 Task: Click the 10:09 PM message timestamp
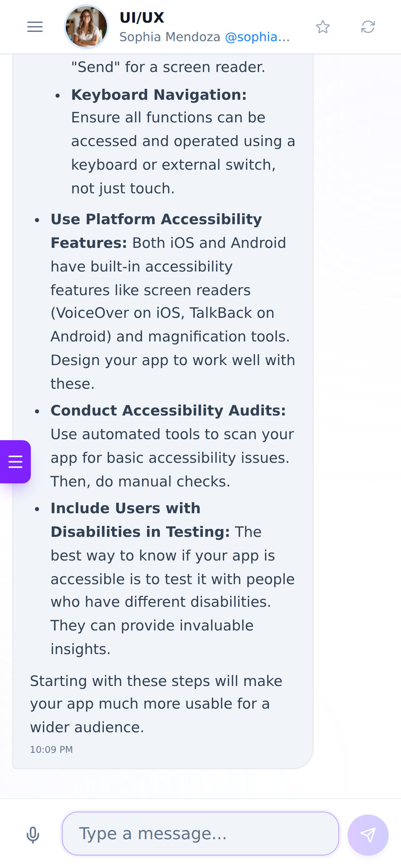51,749
